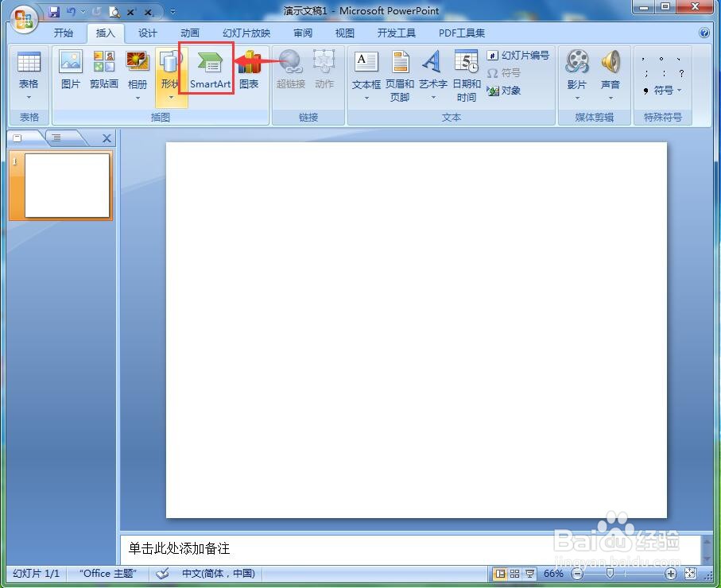This screenshot has height=588, width=721.
Task: Click the 超链接 hyperlink icon
Action: click(x=291, y=70)
